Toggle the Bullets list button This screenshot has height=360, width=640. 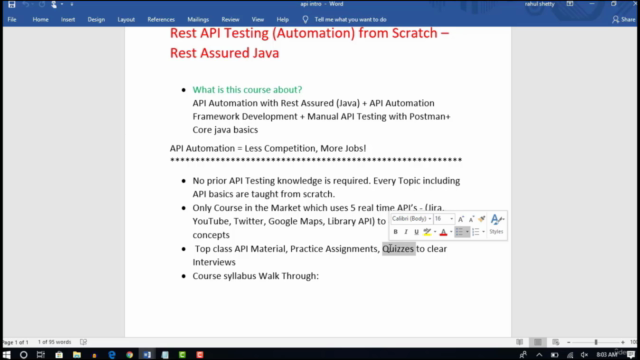(x=459, y=232)
